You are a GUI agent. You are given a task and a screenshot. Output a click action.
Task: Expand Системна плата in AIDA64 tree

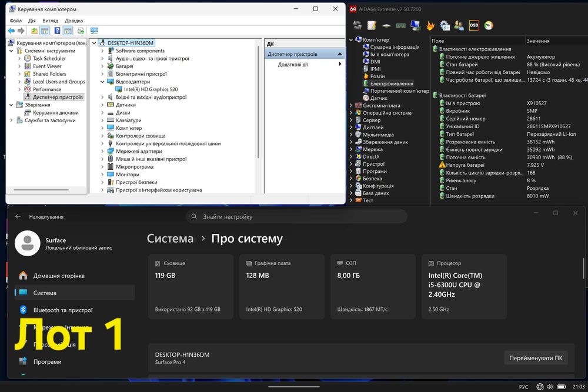click(351, 106)
